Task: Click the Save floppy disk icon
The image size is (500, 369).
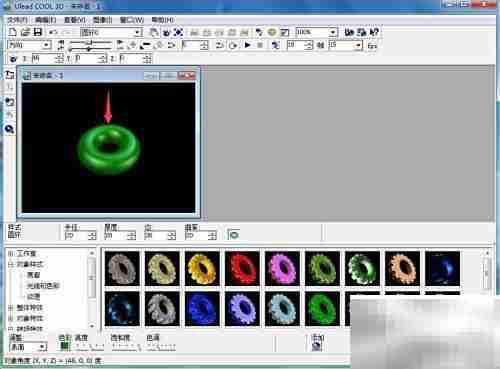Action: point(38,32)
